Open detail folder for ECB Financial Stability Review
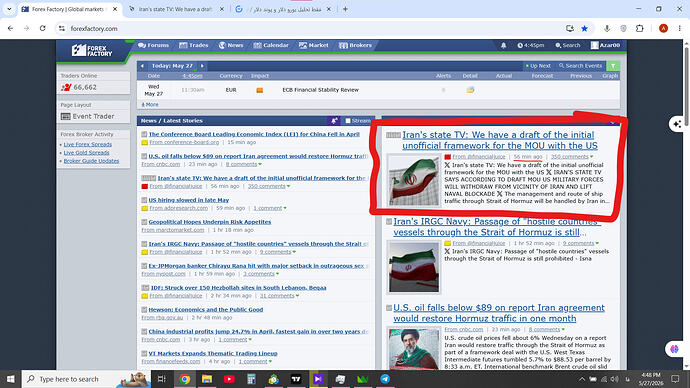Viewport: 690px width, 388px height. pos(470,90)
